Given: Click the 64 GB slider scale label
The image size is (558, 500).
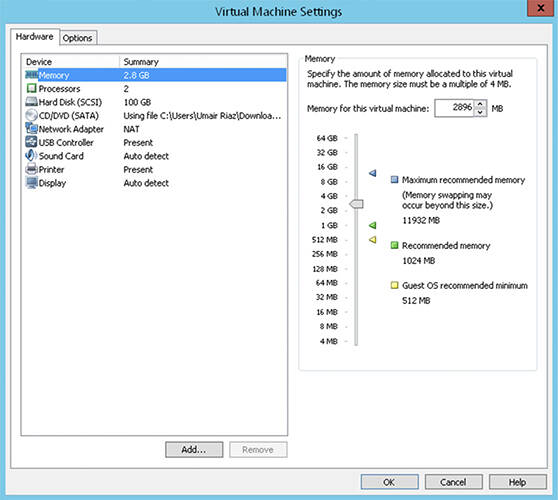Looking at the screenshot, I should [327, 138].
